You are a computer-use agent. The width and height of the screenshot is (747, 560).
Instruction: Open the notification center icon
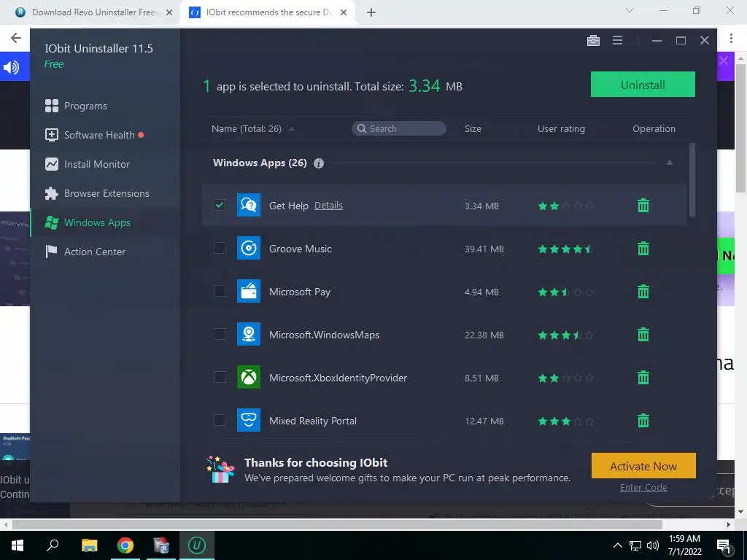(x=724, y=546)
